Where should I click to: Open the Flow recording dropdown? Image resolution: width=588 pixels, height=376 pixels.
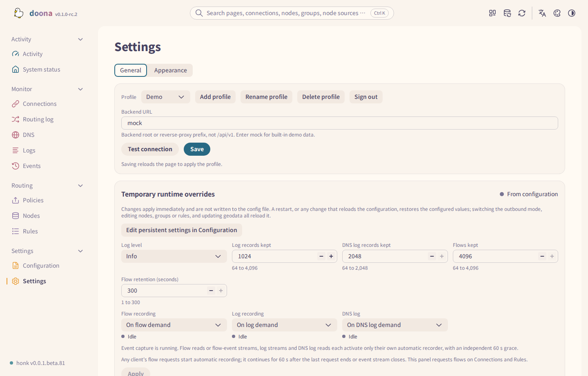174,325
